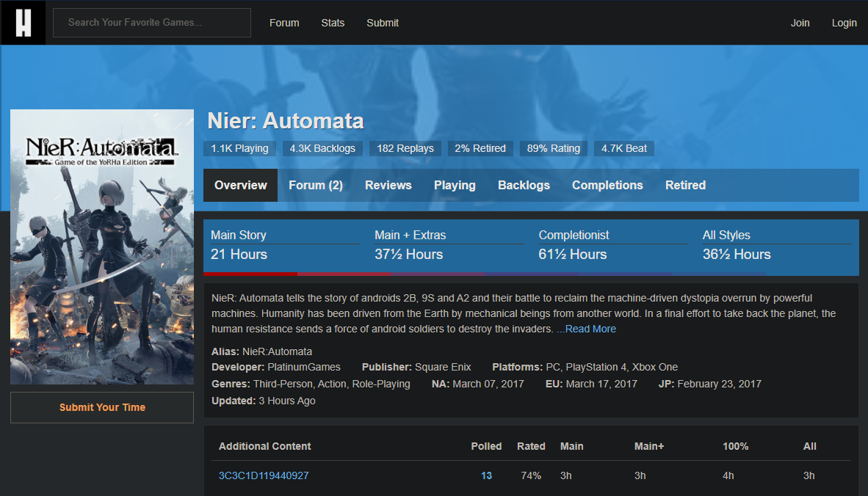Open the Stats page from the top navigation

tap(333, 23)
